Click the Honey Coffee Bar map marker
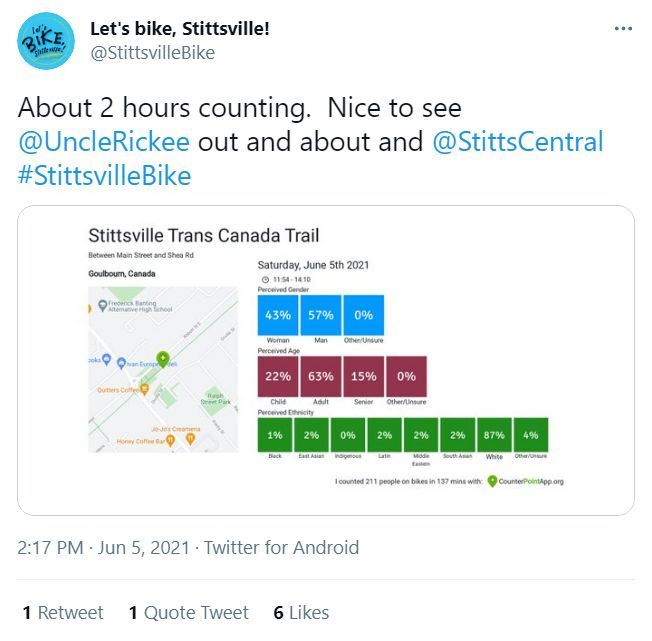This screenshot has width=652, height=641. 170,441
